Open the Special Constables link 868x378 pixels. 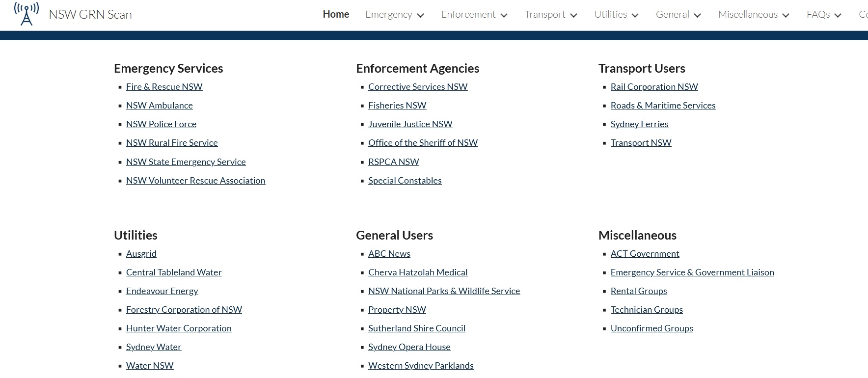click(x=405, y=181)
